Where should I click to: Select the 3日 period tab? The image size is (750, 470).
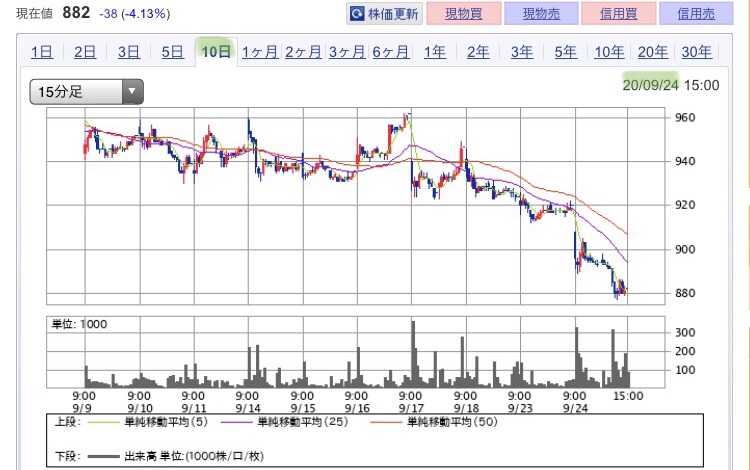(x=129, y=52)
